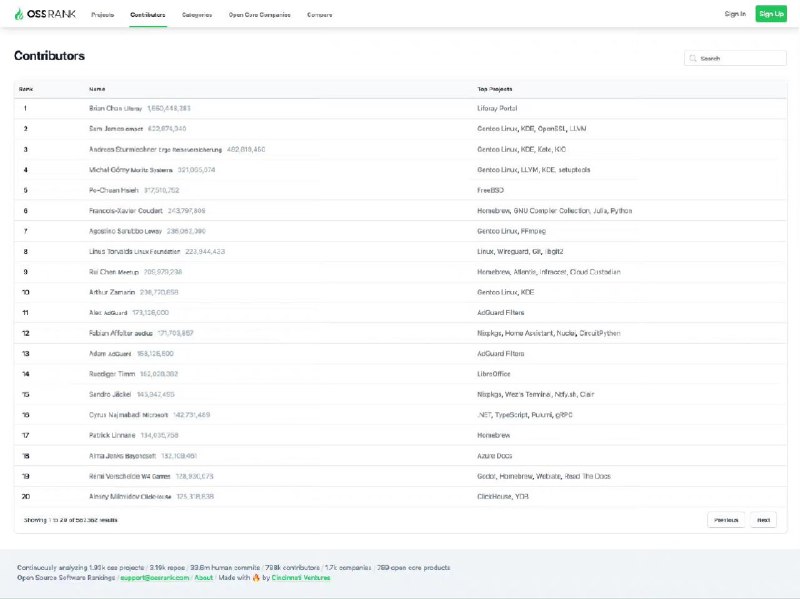Click the Sign In link

[x=735, y=14]
